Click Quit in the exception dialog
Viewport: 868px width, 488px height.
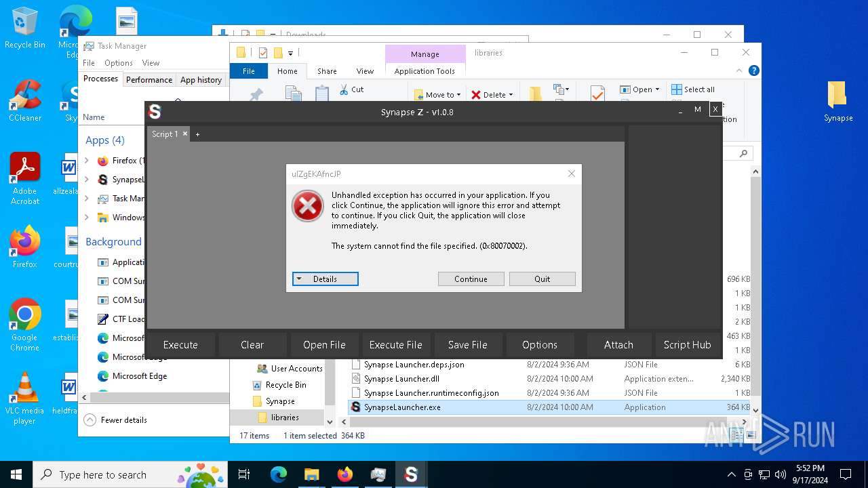point(542,279)
